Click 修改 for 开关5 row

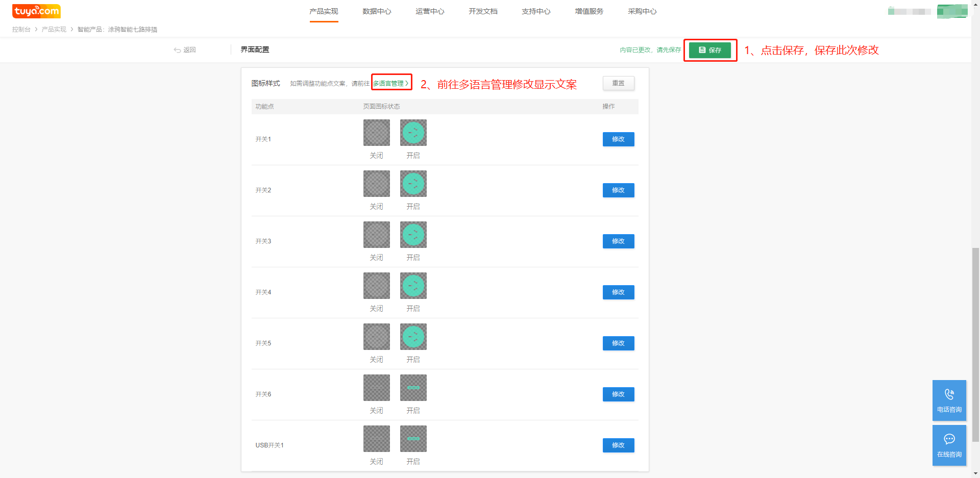[x=618, y=343]
